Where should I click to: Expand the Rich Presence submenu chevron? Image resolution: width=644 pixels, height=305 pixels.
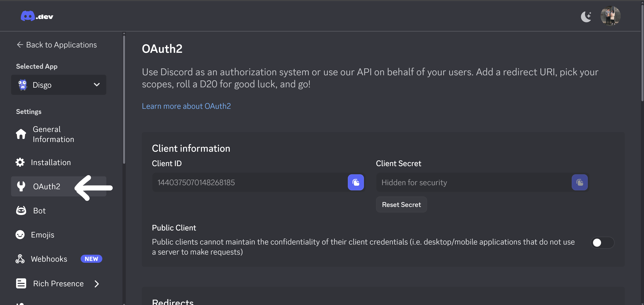[97, 284]
